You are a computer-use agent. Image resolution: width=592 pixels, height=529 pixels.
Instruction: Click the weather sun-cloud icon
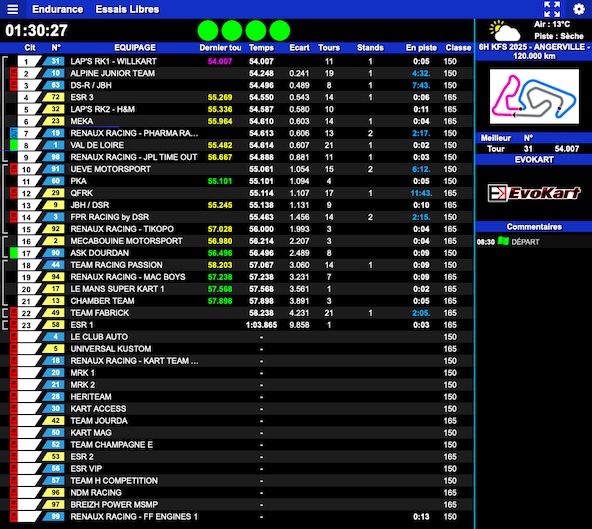click(x=504, y=31)
